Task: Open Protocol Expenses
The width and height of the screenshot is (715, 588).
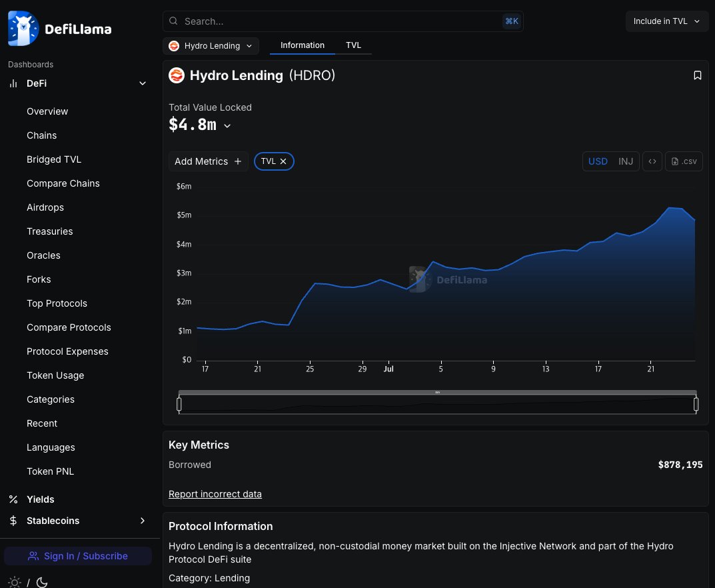Action: click(x=67, y=352)
